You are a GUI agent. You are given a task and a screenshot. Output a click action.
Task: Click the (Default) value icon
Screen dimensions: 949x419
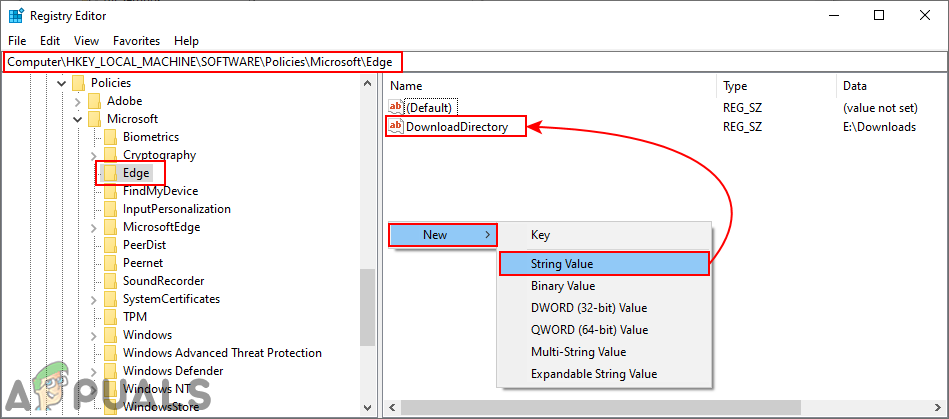click(x=395, y=107)
